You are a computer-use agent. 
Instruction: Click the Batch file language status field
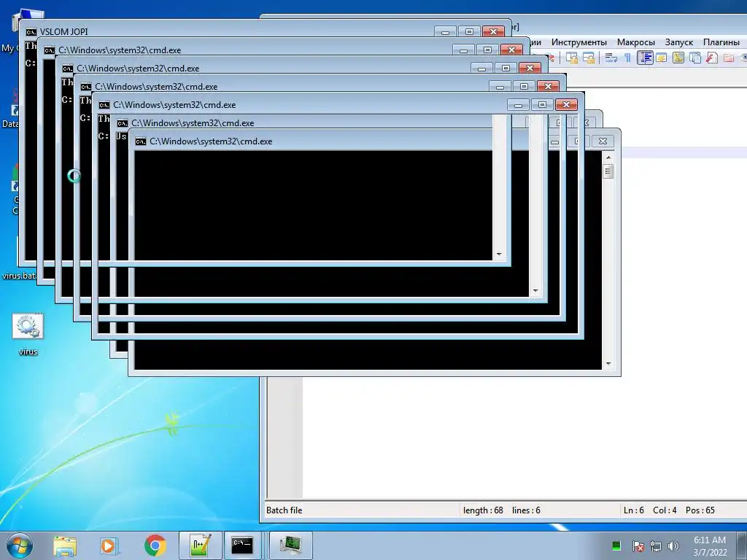coord(284,510)
